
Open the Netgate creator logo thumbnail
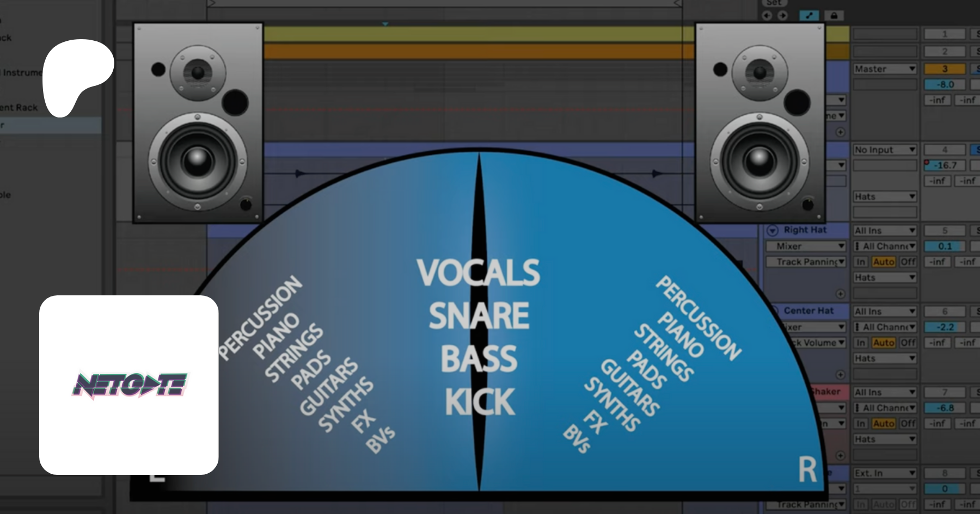pos(129,385)
